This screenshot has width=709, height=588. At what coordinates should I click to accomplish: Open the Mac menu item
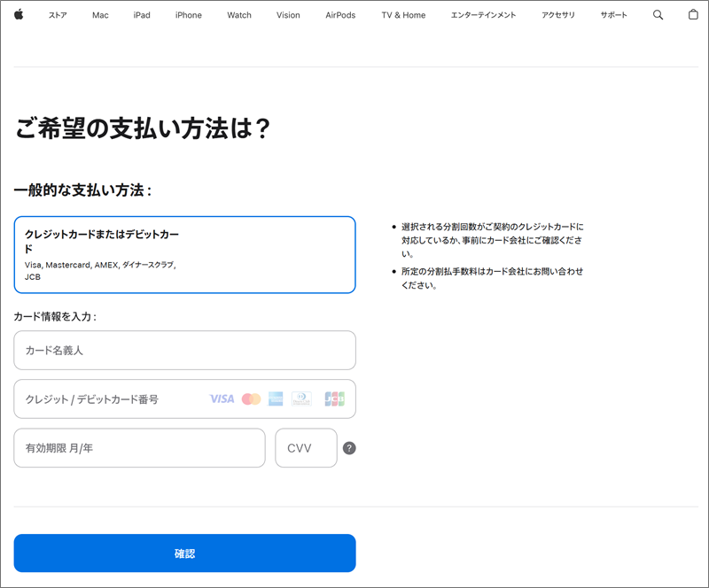(100, 15)
